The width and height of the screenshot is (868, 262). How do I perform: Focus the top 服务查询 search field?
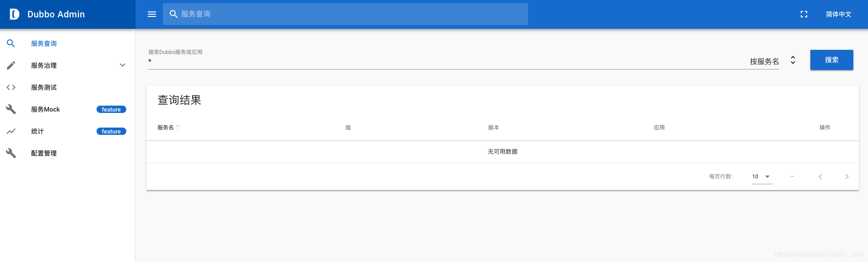tap(345, 14)
